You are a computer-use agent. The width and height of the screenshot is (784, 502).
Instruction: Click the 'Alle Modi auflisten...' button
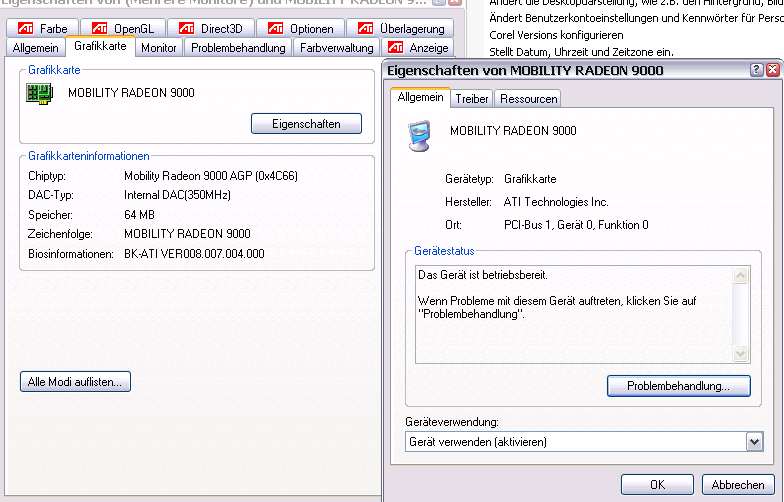click(x=75, y=382)
